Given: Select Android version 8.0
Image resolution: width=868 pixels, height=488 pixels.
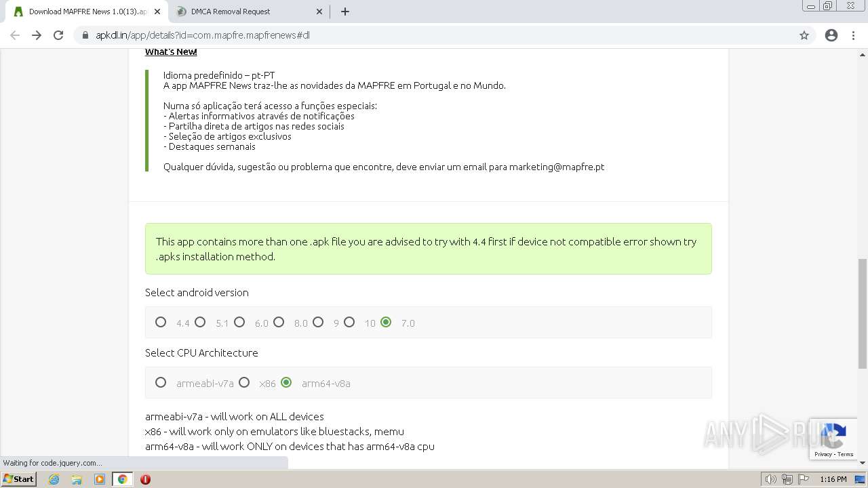Looking at the screenshot, I should click(x=279, y=322).
